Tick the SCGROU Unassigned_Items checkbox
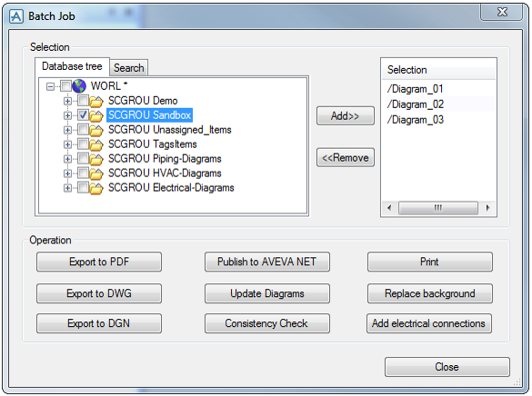532x396 pixels. pos(83,130)
